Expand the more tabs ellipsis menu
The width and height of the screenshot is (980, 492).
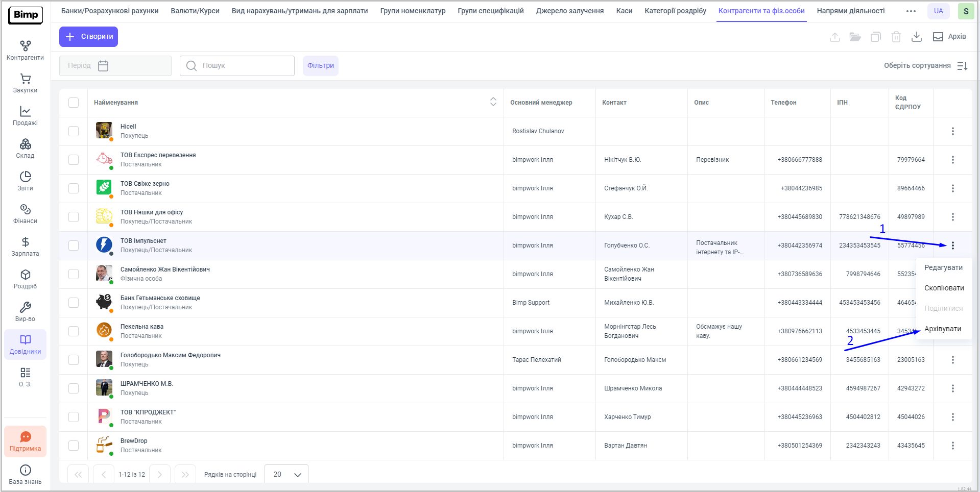coord(911,11)
